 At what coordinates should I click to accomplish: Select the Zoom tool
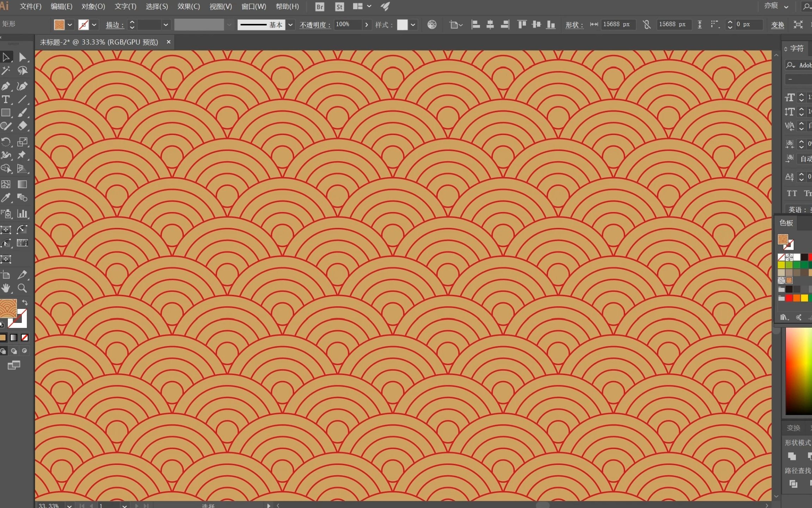(21, 288)
